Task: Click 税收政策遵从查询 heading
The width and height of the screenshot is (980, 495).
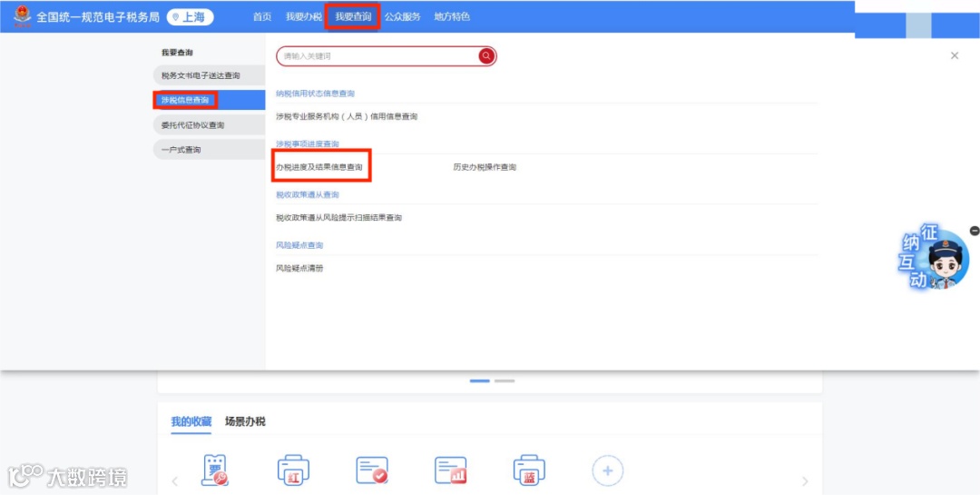Action: (x=308, y=194)
